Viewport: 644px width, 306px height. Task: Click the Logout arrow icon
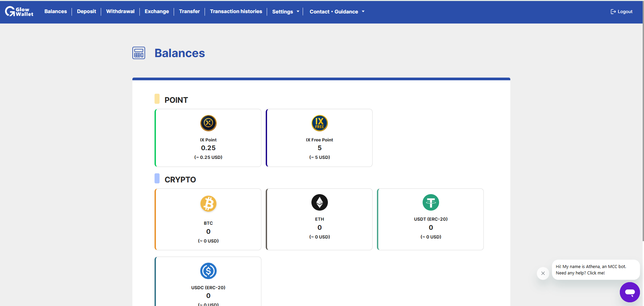coord(613,12)
